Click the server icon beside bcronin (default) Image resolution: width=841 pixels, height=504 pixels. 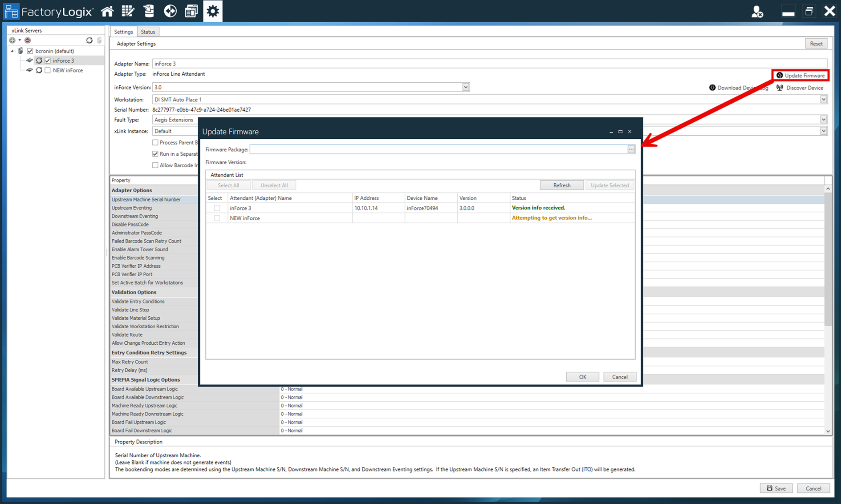point(20,51)
